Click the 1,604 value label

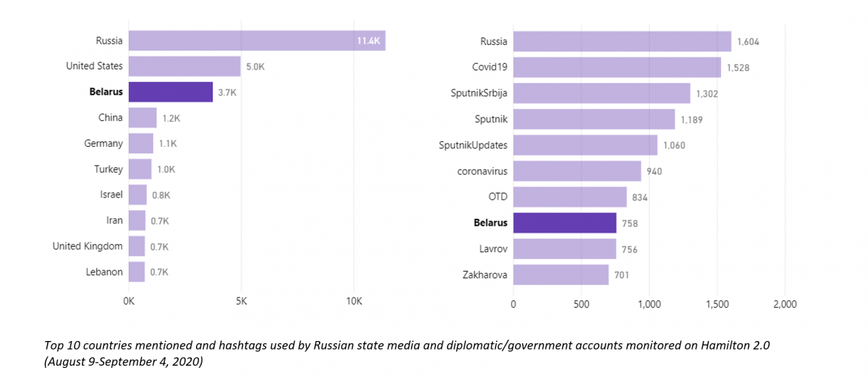coord(748,42)
